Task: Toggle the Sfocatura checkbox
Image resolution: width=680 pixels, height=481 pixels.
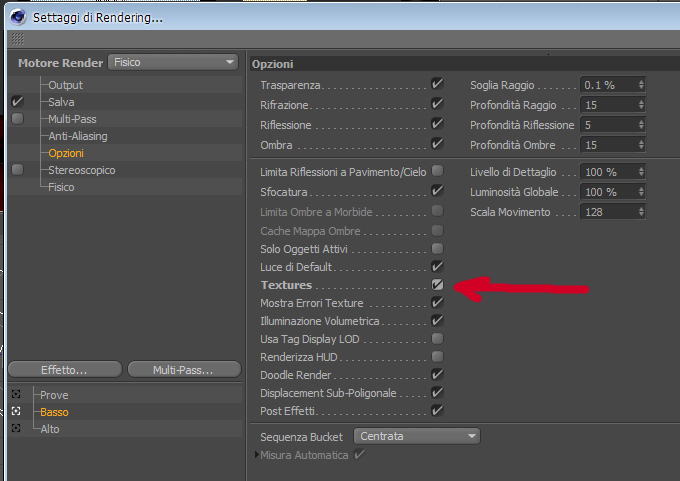Action: [x=437, y=191]
